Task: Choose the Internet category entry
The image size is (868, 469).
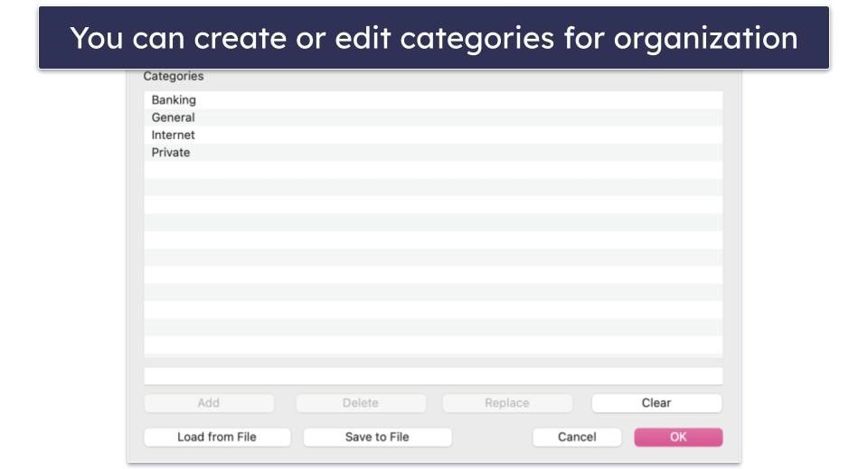Action: [433, 135]
